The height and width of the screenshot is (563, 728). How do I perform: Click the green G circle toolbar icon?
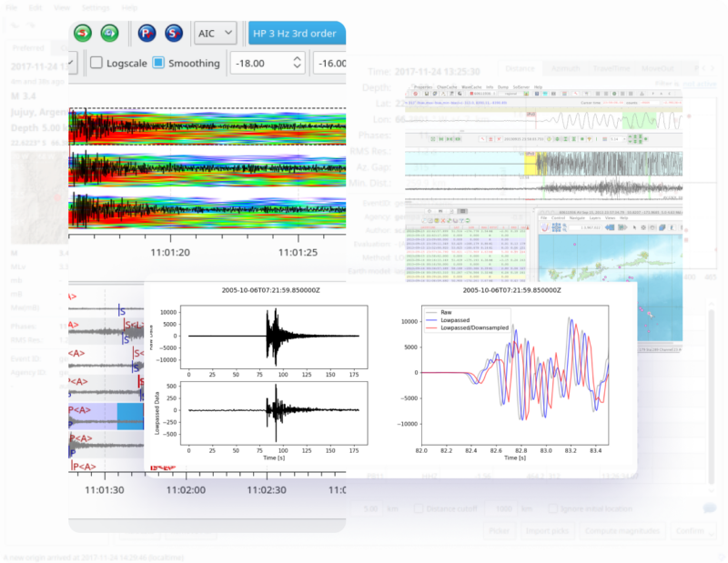(x=107, y=32)
